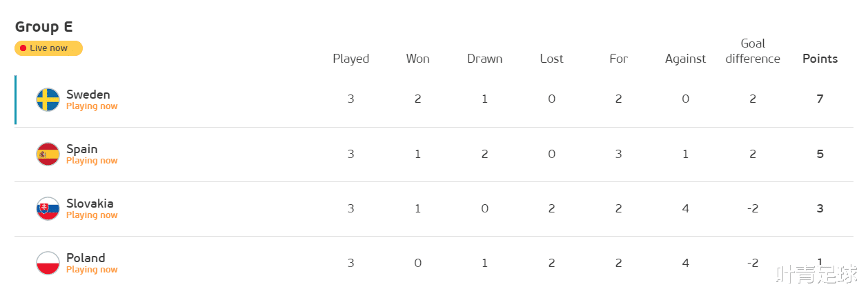868x298 pixels.
Task: Click the Spain flag icon
Action: [48, 154]
